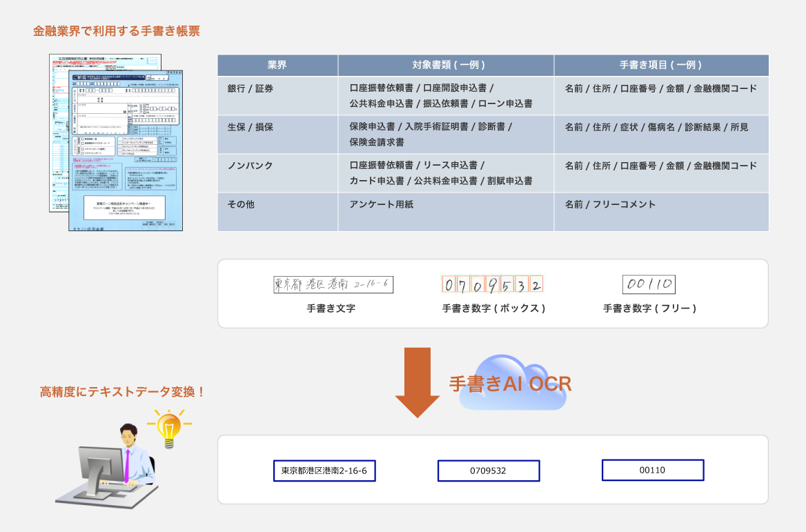Expand the 手書き項目(一例) column header
Viewport: 806px width, 532px height.
click(662, 65)
